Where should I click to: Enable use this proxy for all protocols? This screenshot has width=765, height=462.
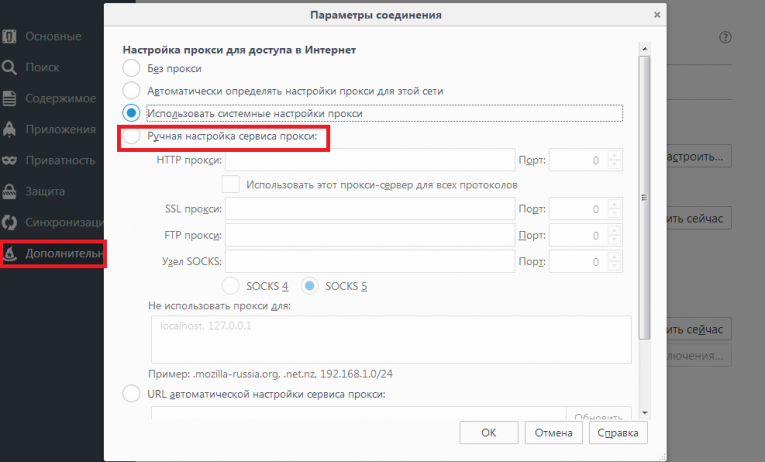[x=231, y=184]
